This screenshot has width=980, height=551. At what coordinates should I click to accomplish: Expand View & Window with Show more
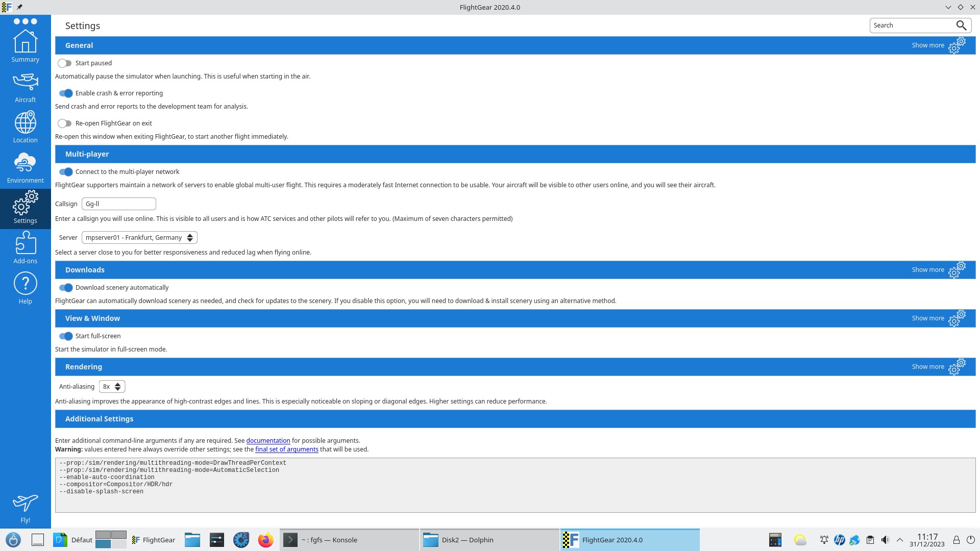tap(938, 318)
